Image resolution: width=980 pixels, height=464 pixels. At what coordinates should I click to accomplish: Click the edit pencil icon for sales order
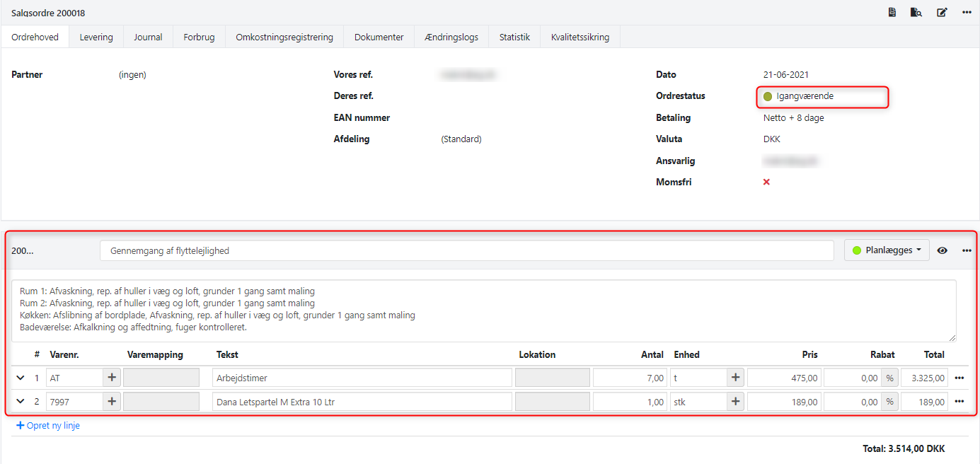tap(942, 13)
